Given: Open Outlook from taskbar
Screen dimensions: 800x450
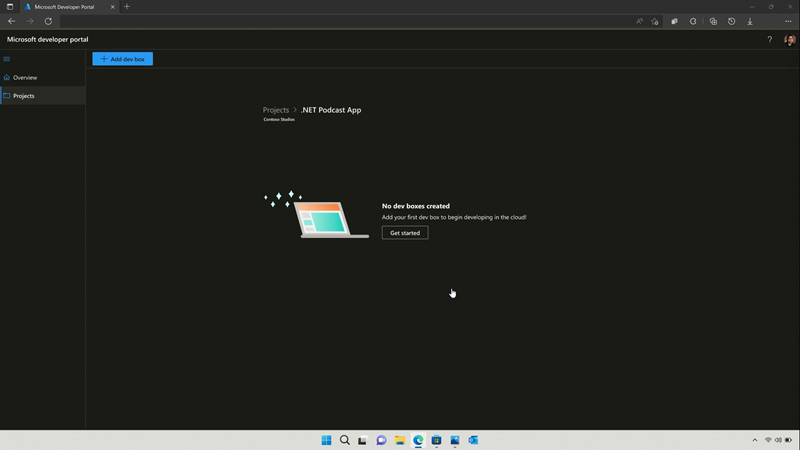Looking at the screenshot, I should [473, 440].
